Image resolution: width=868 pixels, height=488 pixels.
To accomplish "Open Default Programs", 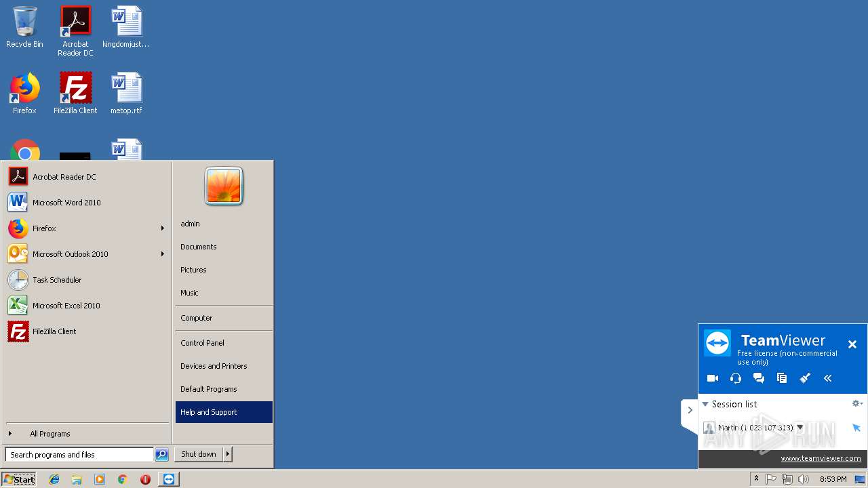I will (x=224, y=389).
